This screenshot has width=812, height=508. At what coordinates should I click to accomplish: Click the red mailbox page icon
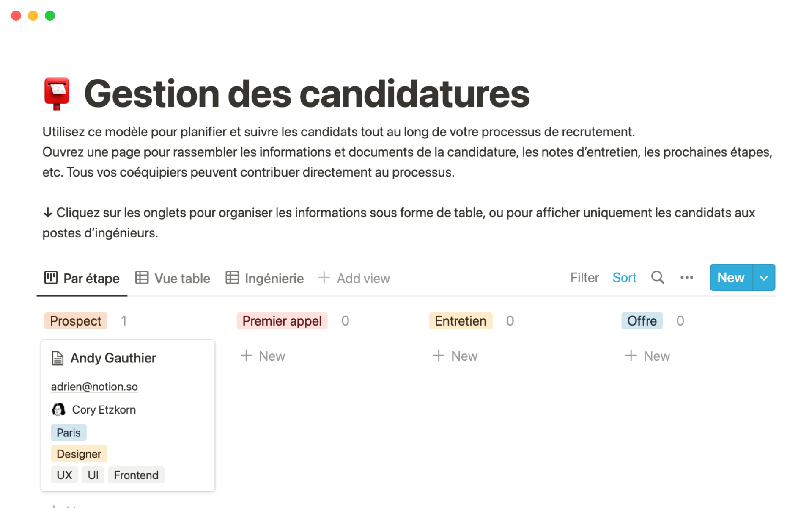tap(57, 94)
